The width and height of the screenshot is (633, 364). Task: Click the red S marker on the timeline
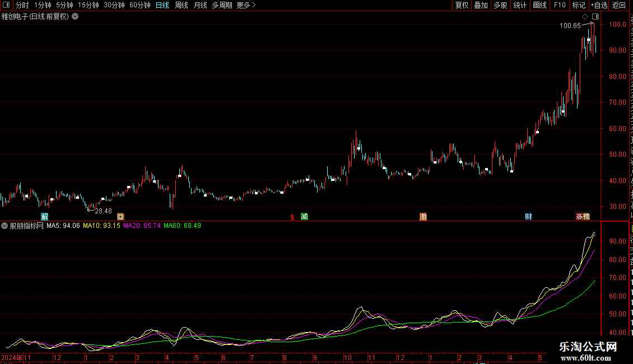click(292, 217)
